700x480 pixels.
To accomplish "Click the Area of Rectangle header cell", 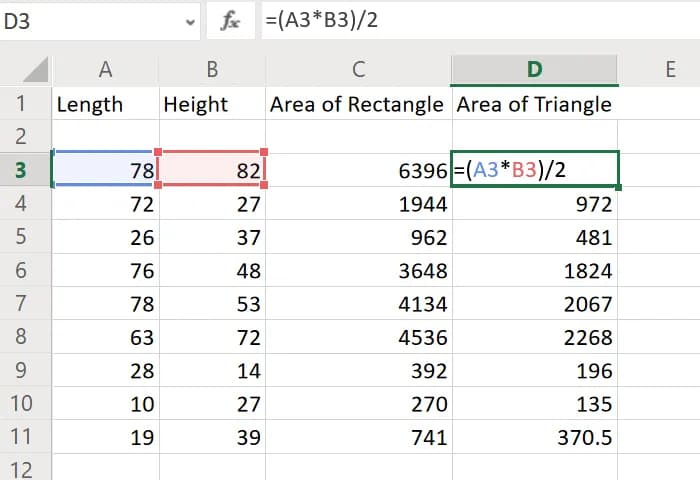I will tap(358, 104).
